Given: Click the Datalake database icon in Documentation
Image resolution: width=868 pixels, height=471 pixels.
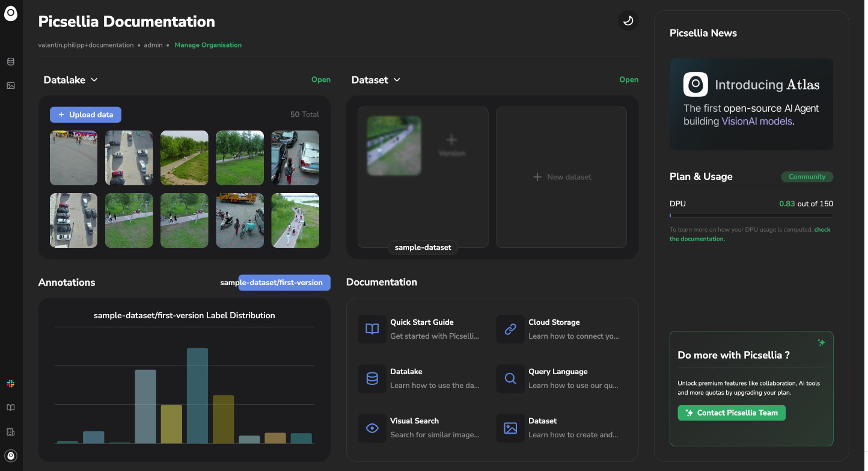Looking at the screenshot, I should tap(372, 378).
